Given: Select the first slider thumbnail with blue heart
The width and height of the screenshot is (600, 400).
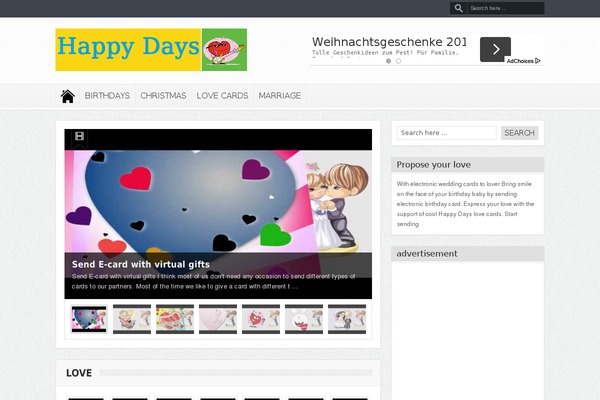Looking at the screenshot, I should click(89, 319).
